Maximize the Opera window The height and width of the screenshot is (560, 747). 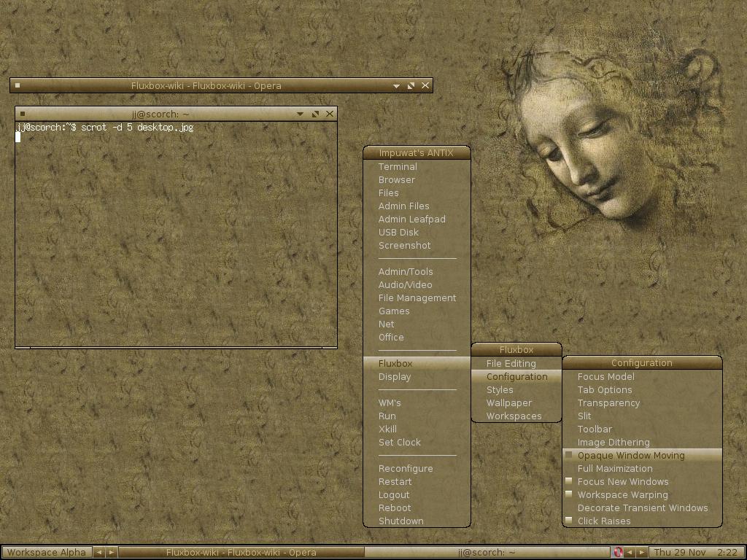click(x=411, y=86)
